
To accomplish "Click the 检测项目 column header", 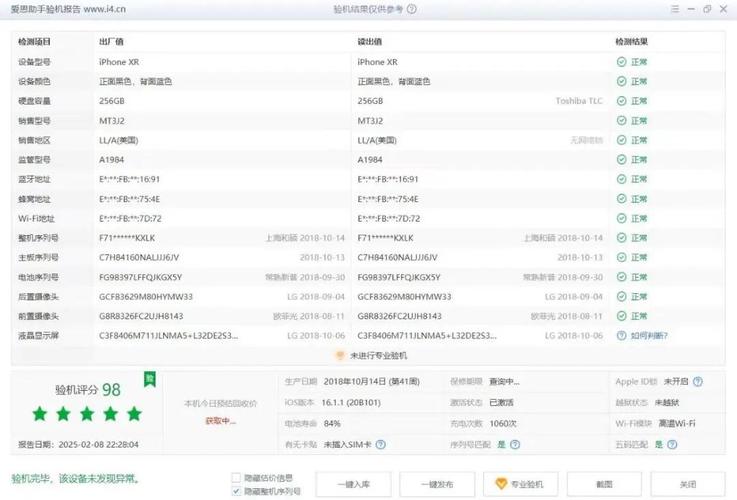I will tap(34, 42).
